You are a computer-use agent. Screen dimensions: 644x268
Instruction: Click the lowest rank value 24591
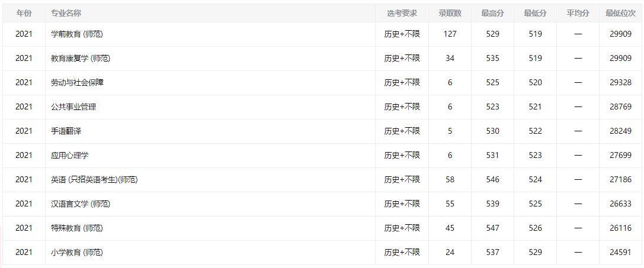(620, 253)
